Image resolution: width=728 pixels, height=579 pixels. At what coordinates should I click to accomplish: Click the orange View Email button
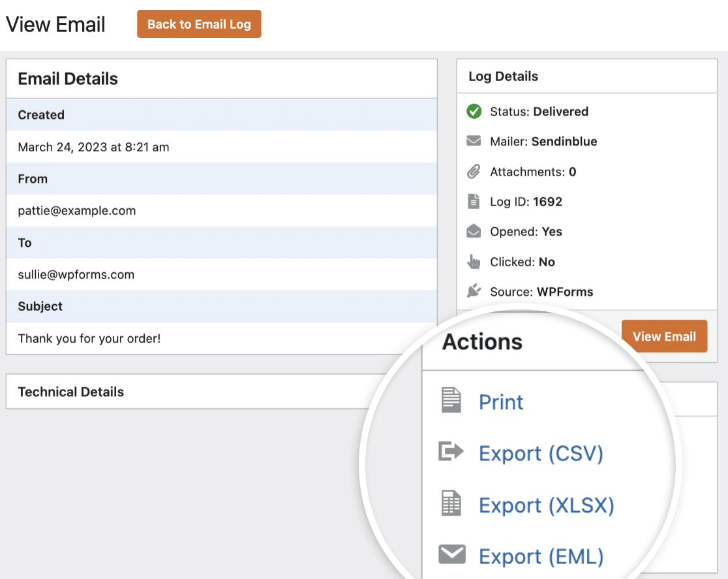[664, 336]
